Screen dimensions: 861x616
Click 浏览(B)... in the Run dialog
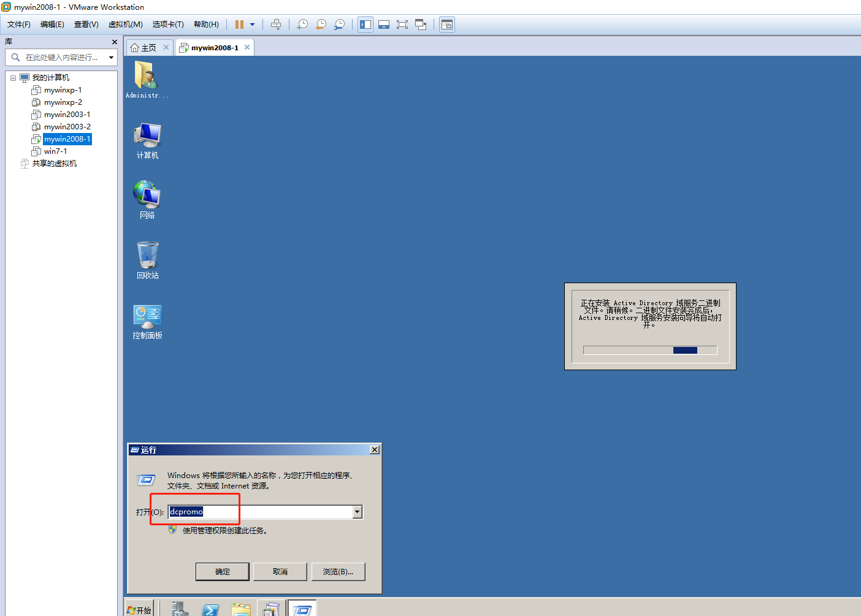click(338, 572)
